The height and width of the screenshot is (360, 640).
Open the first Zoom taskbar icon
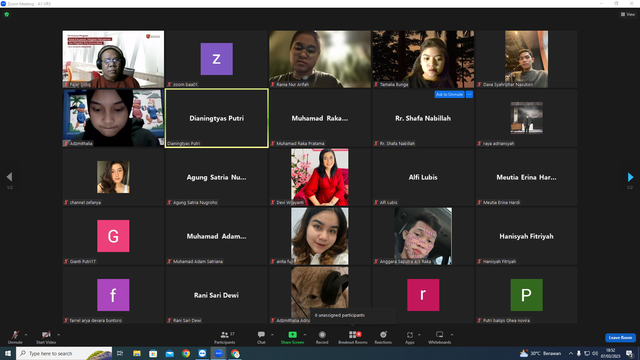click(202, 353)
